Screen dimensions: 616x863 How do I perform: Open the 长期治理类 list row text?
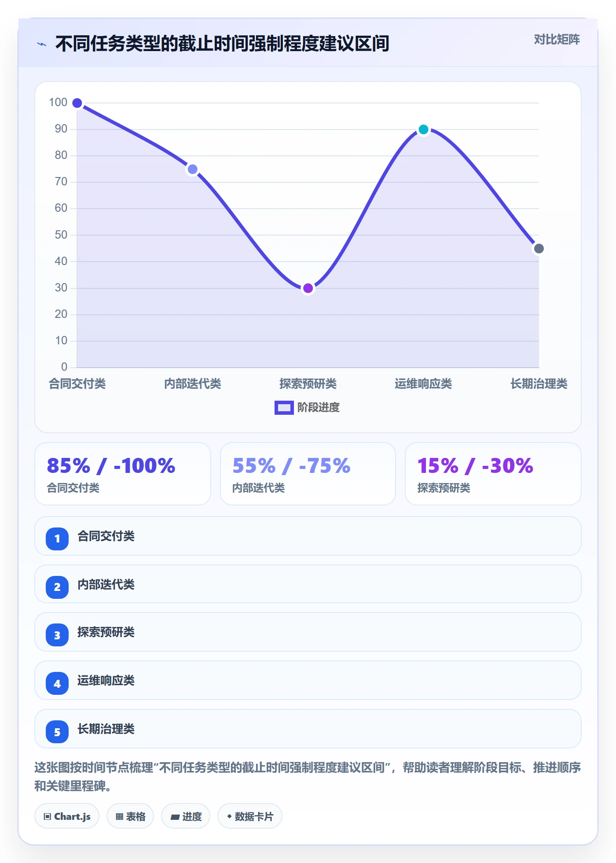(x=106, y=729)
